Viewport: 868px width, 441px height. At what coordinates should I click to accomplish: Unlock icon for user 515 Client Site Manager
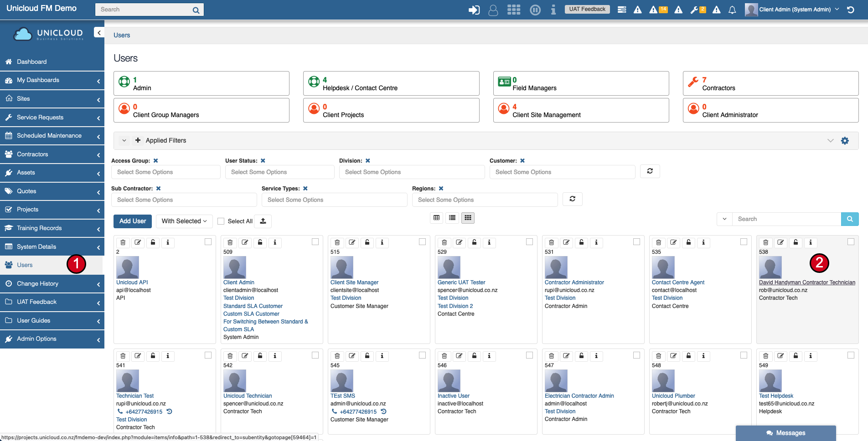pyautogui.click(x=367, y=242)
